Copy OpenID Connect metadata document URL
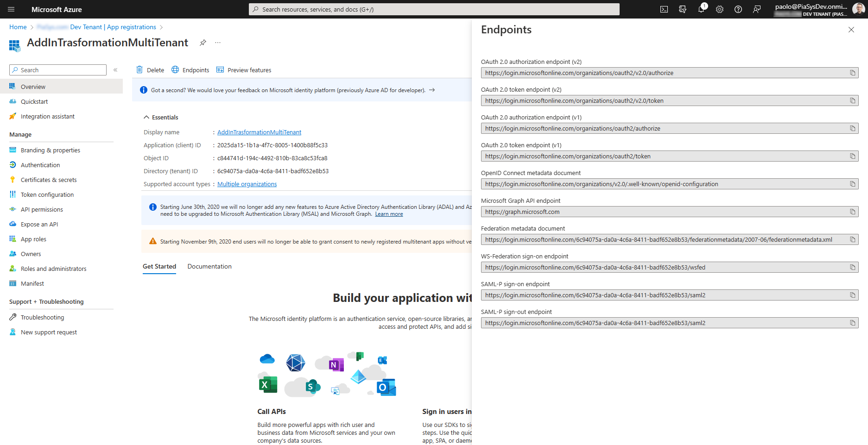The image size is (868, 445). tap(853, 184)
